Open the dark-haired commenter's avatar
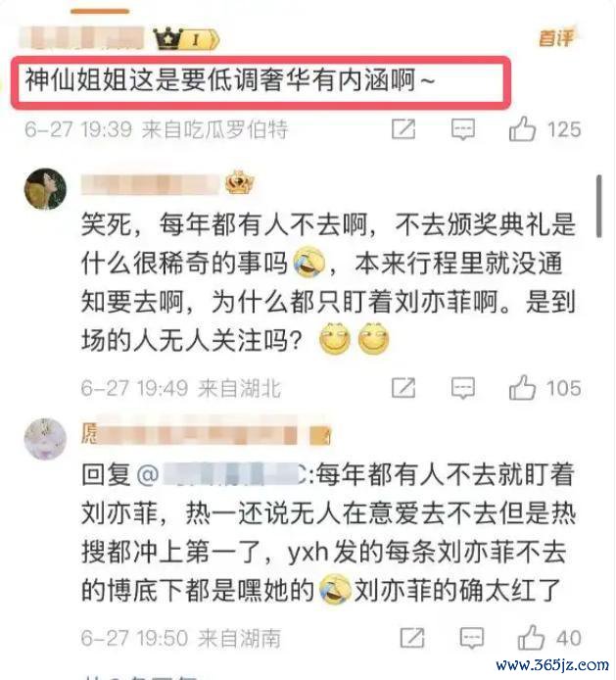 click(45, 189)
